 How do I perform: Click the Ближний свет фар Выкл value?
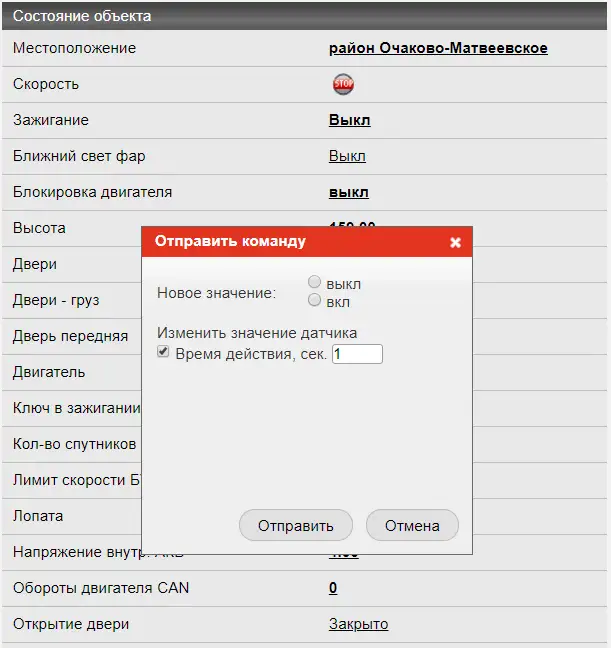[347, 156]
